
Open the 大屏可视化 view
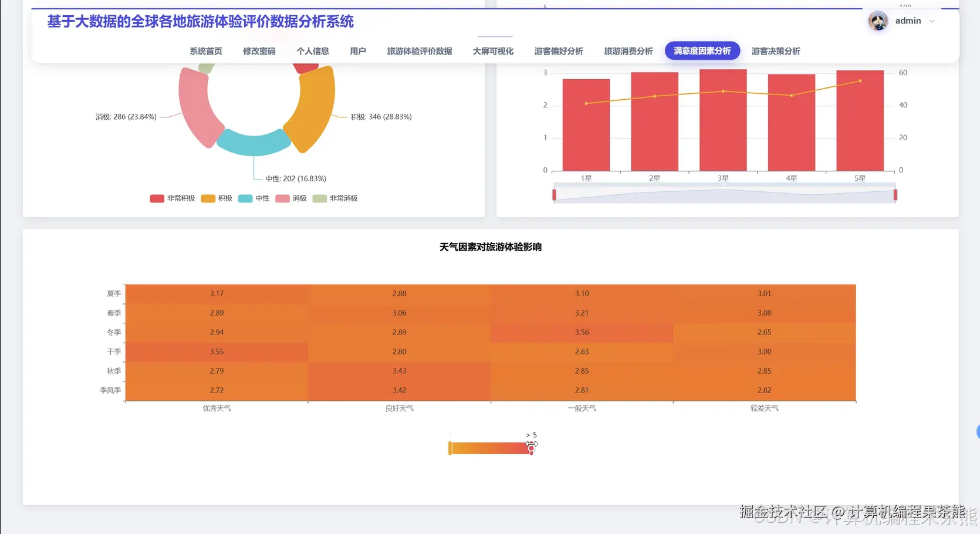[x=493, y=51]
